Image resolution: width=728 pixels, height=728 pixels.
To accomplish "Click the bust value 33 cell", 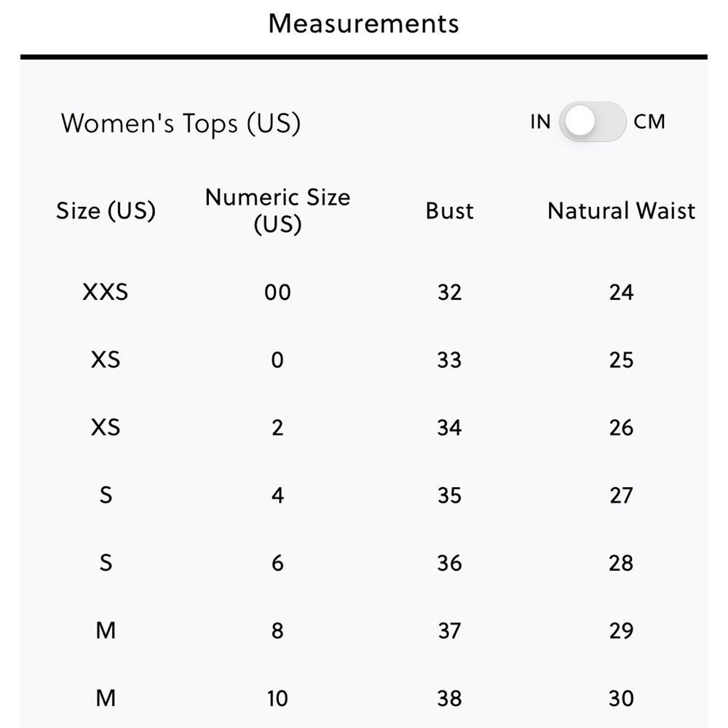I will [x=449, y=360].
